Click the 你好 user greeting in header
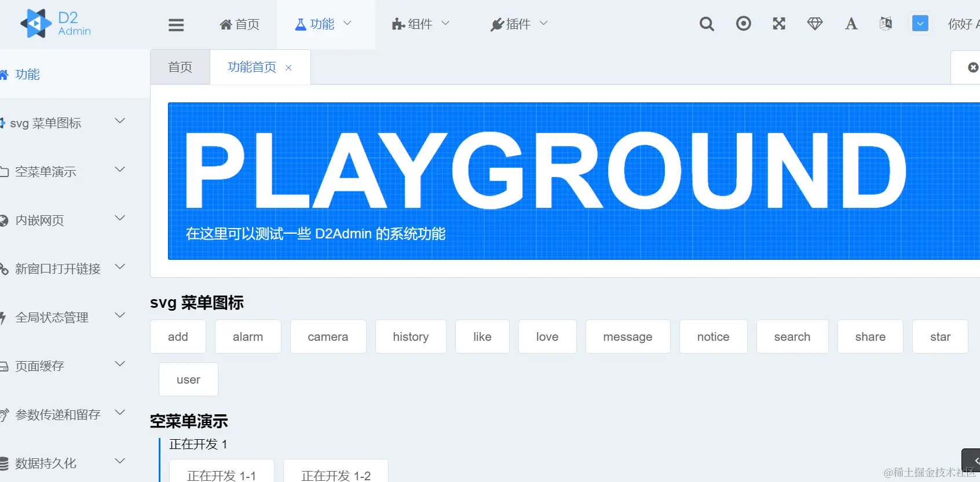The height and width of the screenshot is (482, 980). (963, 24)
